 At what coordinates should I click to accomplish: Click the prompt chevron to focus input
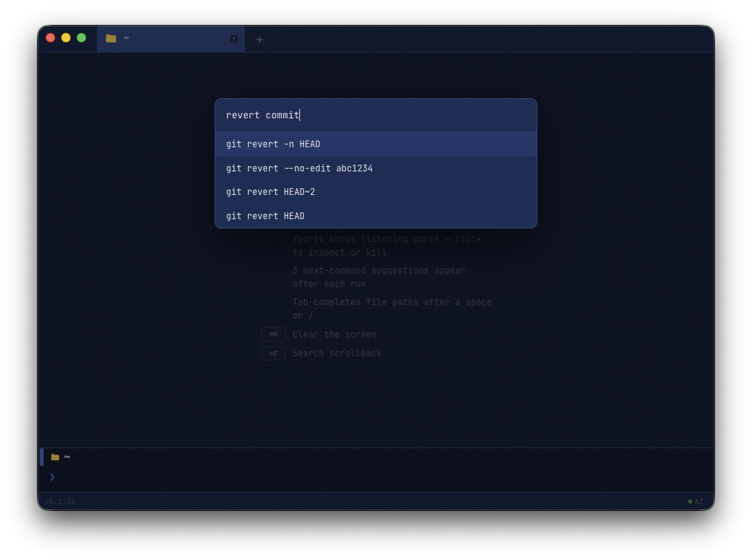pos(52,477)
